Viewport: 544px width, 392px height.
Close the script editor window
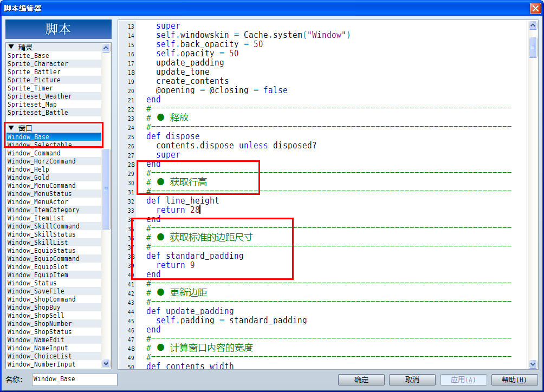pos(535,8)
